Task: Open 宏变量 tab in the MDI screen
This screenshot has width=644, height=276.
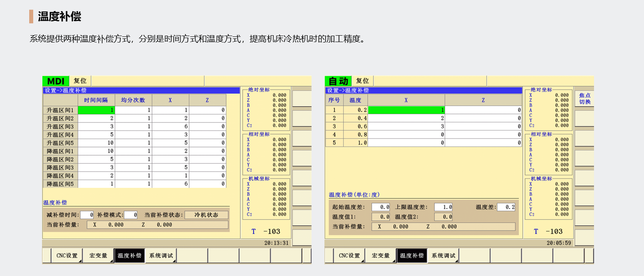Action: coord(98,256)
